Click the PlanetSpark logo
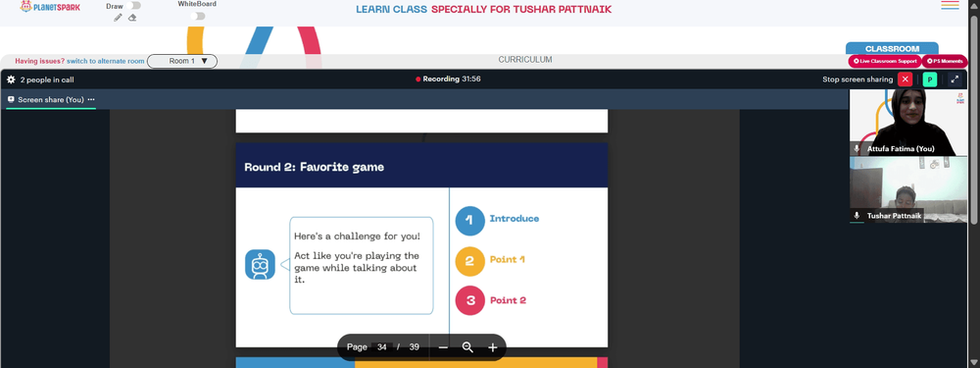Viewport: 980px width, 368px height. pyautogui.click(x=50, y=7)
